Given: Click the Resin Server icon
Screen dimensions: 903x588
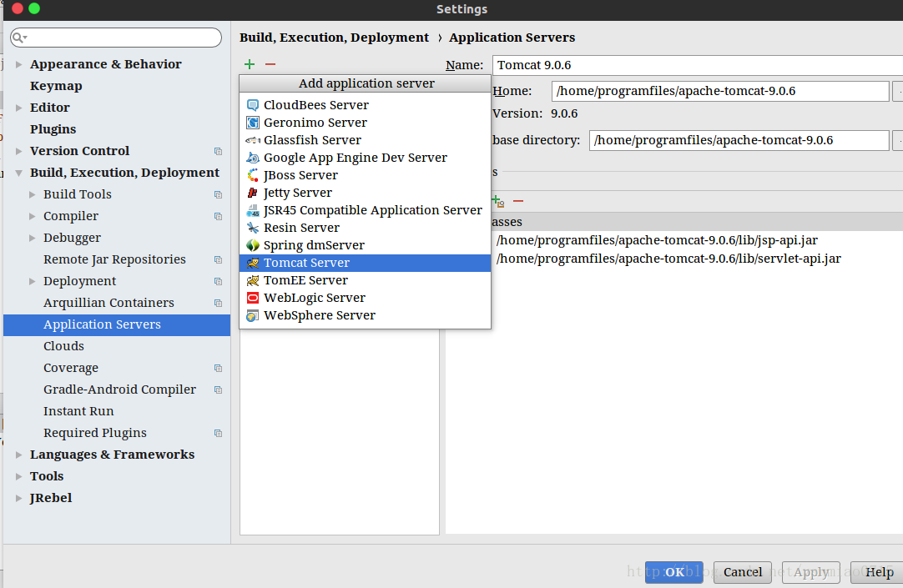Looking at the screenshot, I should 253,228.
